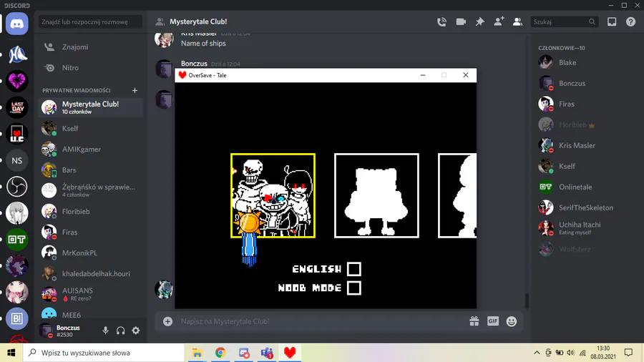Select the middle silhouette character thumbnail

[376, 196]
